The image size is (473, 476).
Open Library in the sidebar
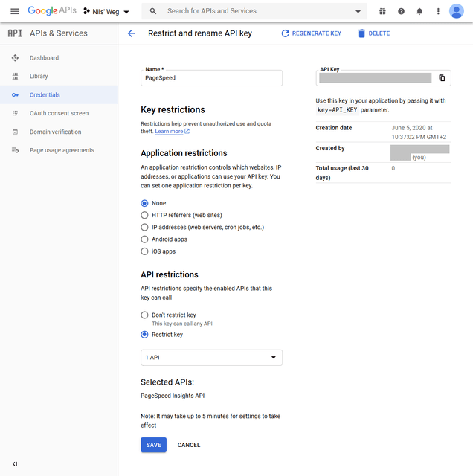pyautogui.click(x=59, y=76)
